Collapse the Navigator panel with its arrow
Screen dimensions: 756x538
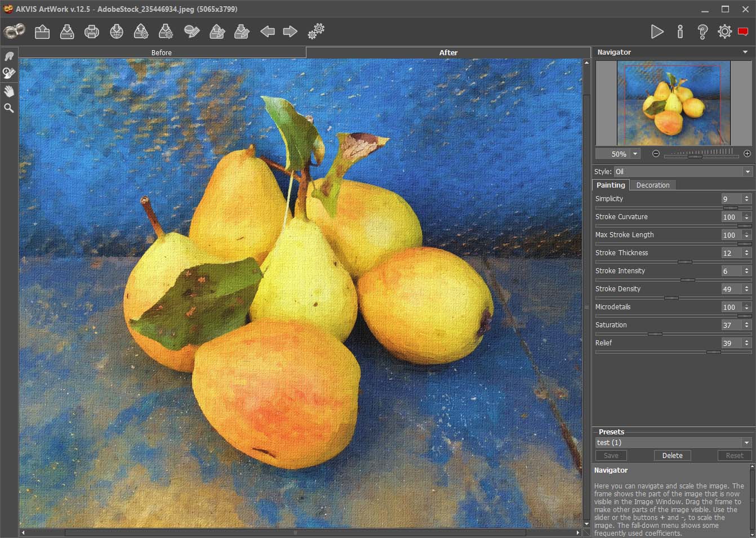tap(746, 52)
